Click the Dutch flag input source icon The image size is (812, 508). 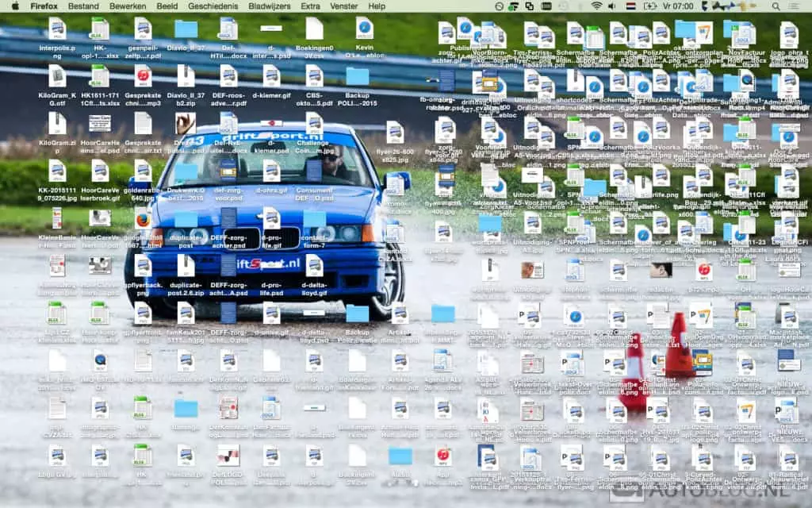coord(630,6)
